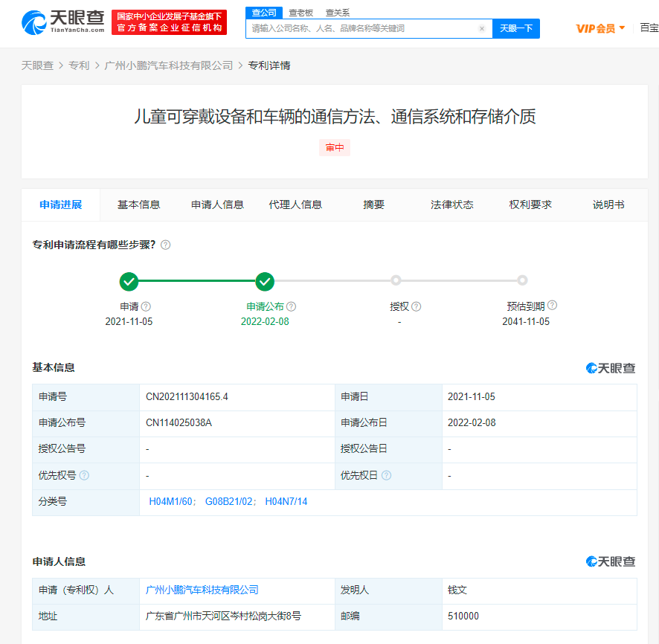Open applicant 广州小鹏汽车科技有限公司 link in table
The image size is (659, 644).
pyautogui.click(x=202, y=590)
